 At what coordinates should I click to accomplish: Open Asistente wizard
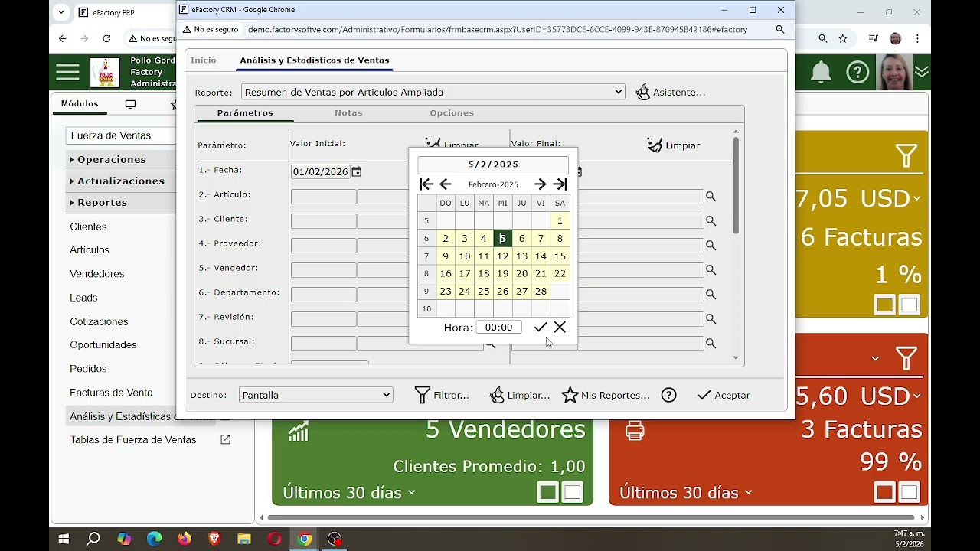click(x=671, y=92)
